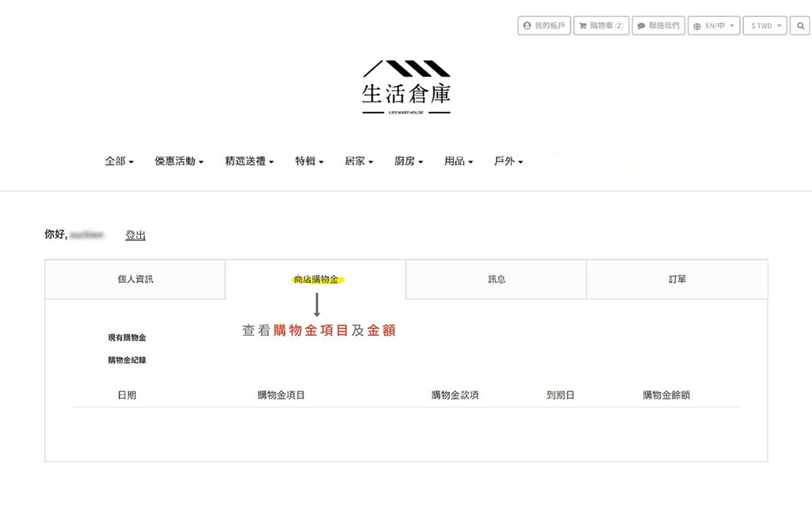Switch to the 訂單 tab
The image size is (812, 514).
coord(677,279)
